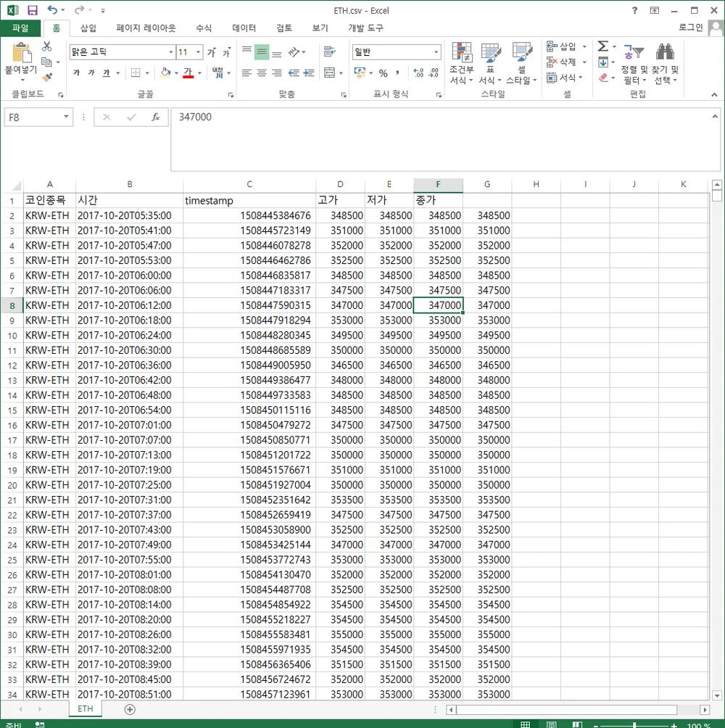Screen dimensions: 725x728
Task: Toggle bold text formatting
Action: click(77, 73)
